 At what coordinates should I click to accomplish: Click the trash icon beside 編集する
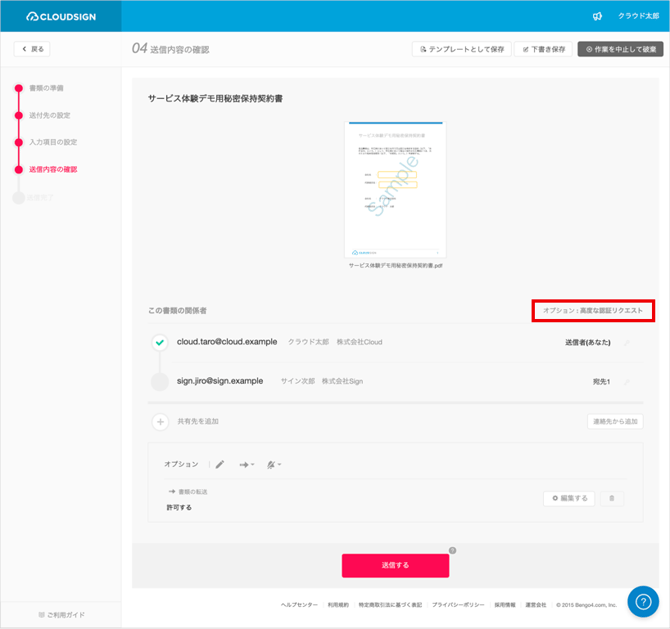click(613, 498)
